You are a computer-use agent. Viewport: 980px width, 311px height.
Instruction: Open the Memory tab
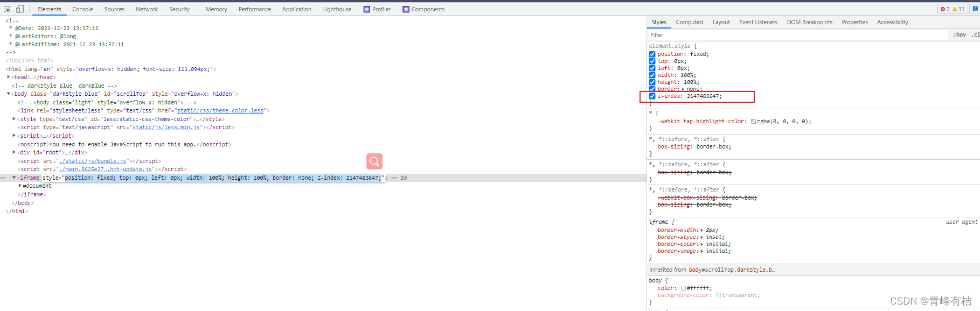tap(216, 9)
